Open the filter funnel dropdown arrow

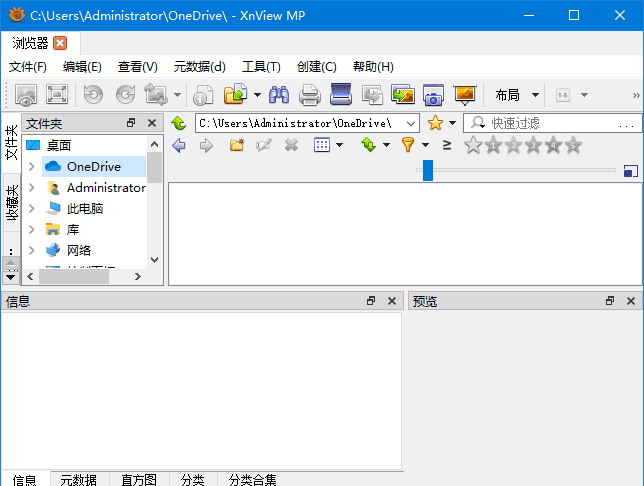[426, 145]
